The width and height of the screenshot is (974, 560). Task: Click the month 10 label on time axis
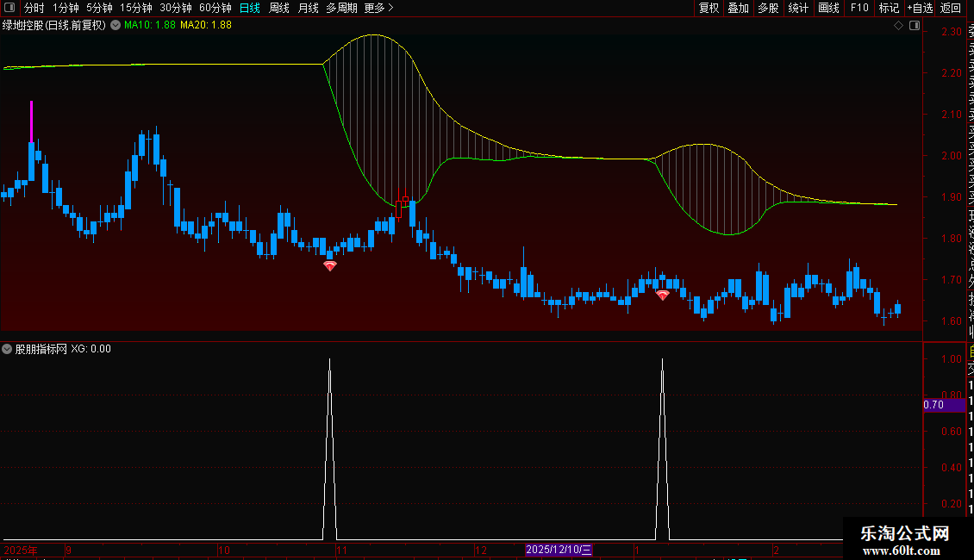[x=224, y=550]
